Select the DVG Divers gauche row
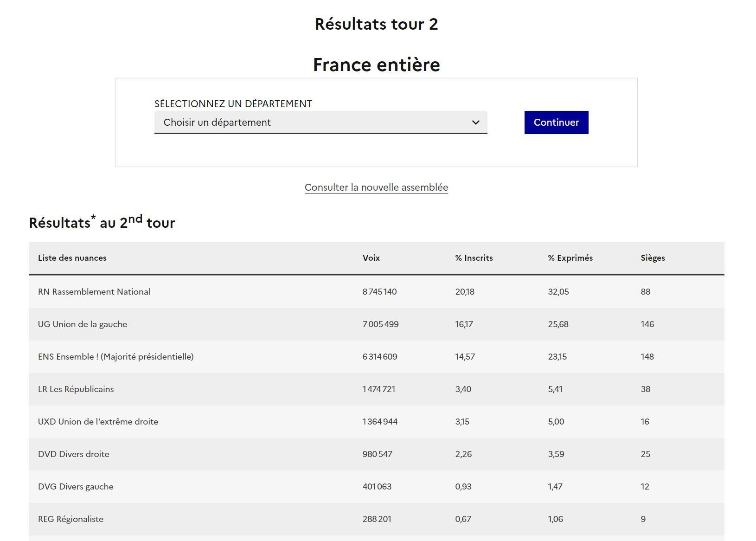756x541 pixels. click(76, 487)
